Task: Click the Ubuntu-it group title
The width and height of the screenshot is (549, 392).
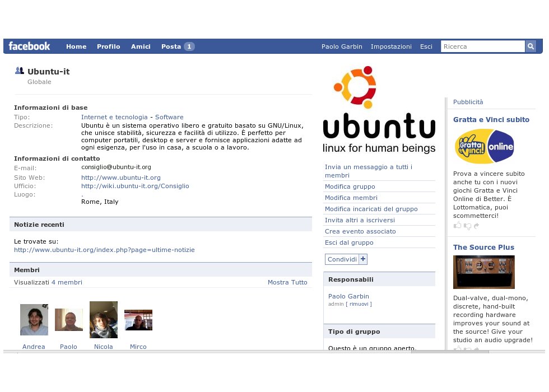Action: [48, 72]
